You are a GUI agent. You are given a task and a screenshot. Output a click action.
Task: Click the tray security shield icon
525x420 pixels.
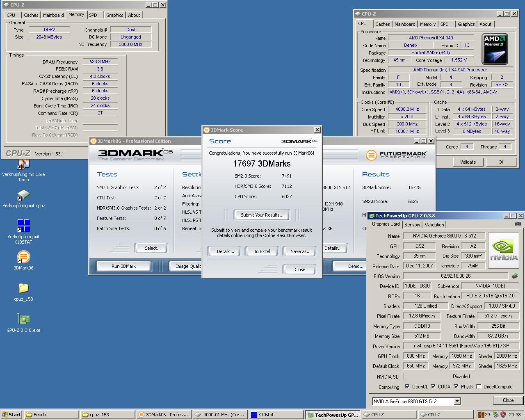click(x=503, y=415)
